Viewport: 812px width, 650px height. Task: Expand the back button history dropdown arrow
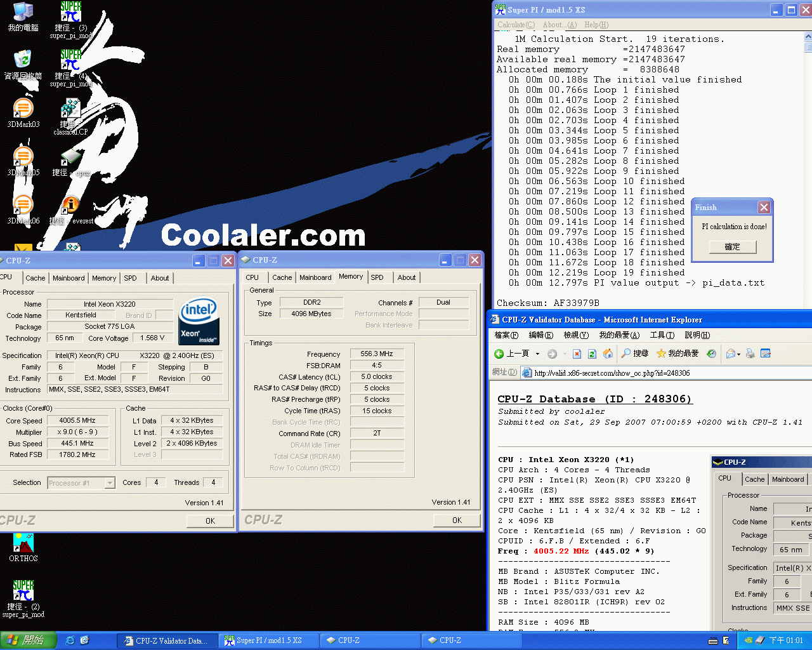click(537, 354)
